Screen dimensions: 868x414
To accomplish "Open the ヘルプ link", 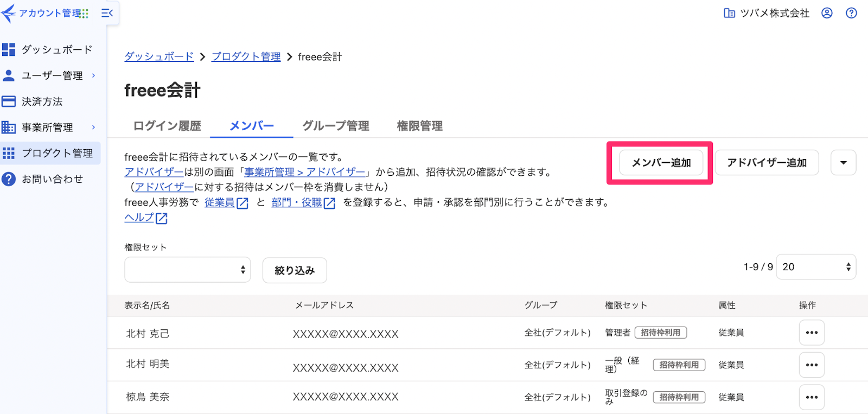I will tap(139, 218).
